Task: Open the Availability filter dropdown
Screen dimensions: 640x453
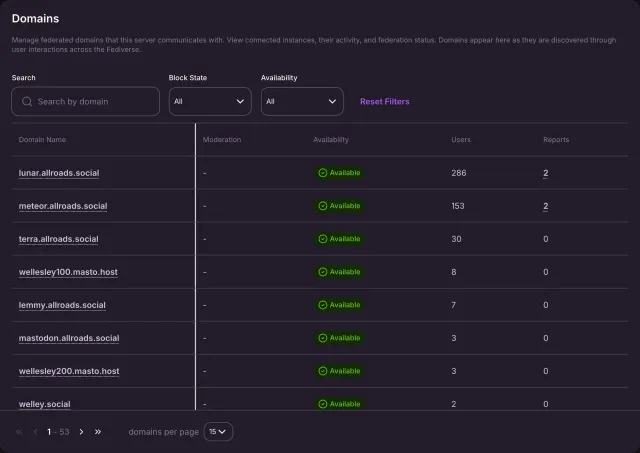Action: pos(302,102)
